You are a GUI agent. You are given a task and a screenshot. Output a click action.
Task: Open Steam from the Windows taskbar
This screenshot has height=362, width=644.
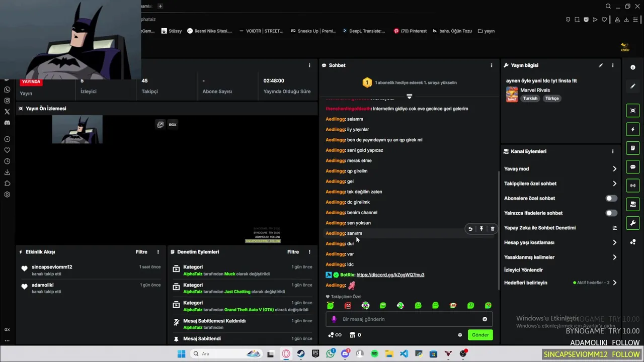click(x=301, y=354)
